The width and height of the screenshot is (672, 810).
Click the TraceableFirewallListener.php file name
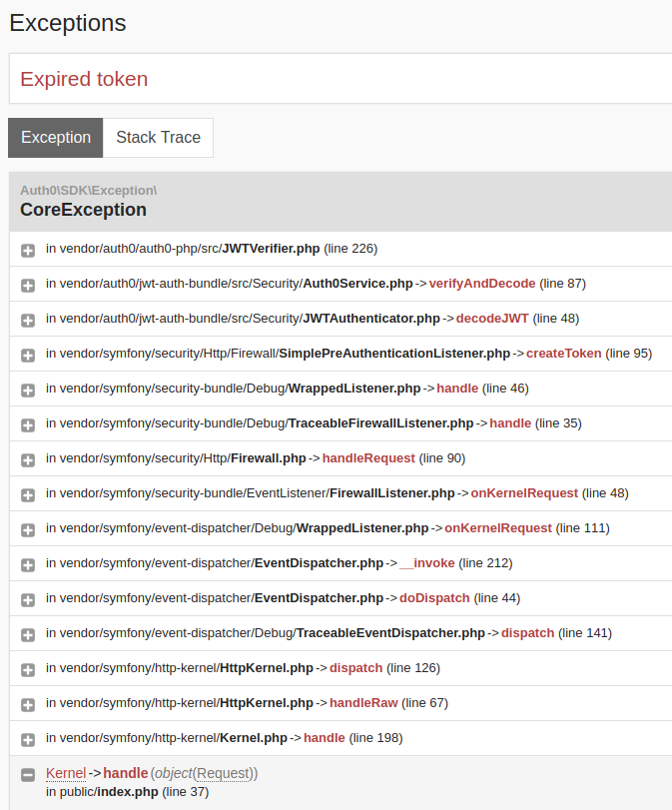380,423
